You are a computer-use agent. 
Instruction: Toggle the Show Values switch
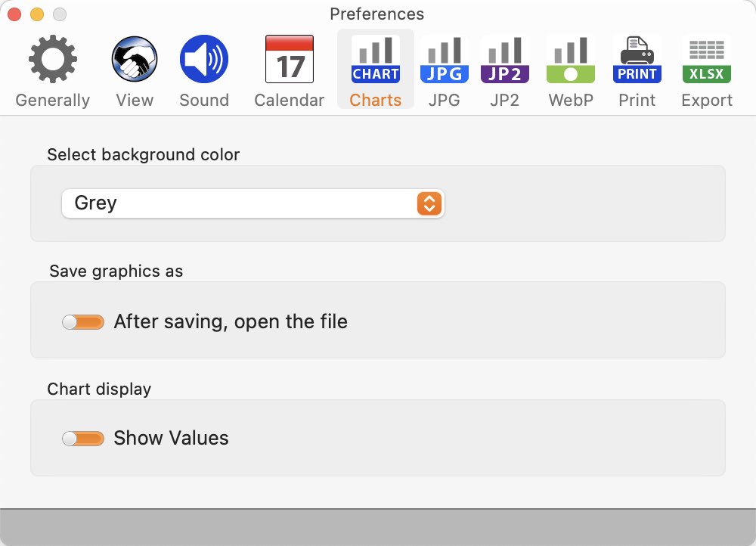click(x=83, y=439)
